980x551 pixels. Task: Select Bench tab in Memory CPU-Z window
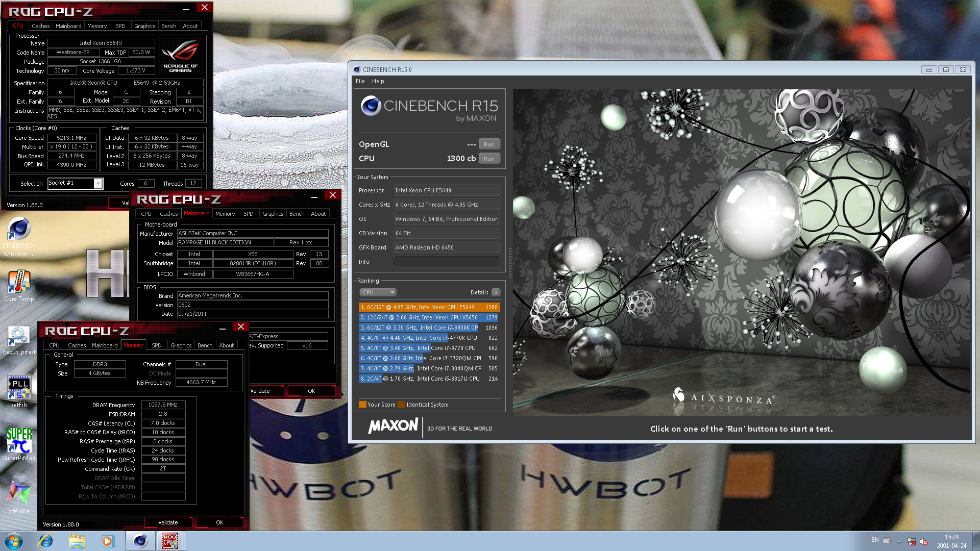tap(205, 345)
